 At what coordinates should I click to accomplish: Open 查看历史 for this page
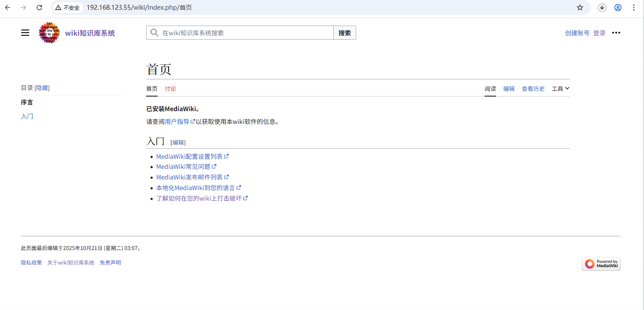click(x=533, y=88)
